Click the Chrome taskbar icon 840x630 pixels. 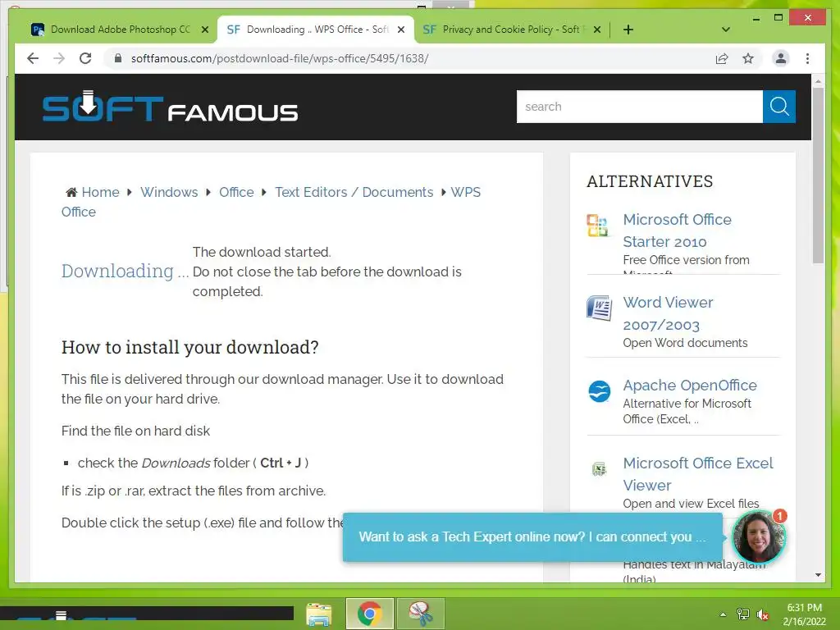pos(370,614)
